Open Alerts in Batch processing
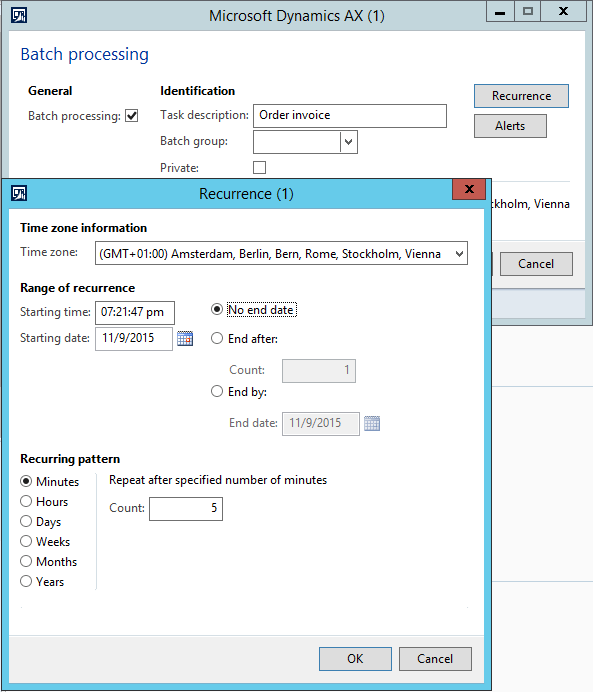593x692 pixels. pyautogui.click(x=510, y=126)
